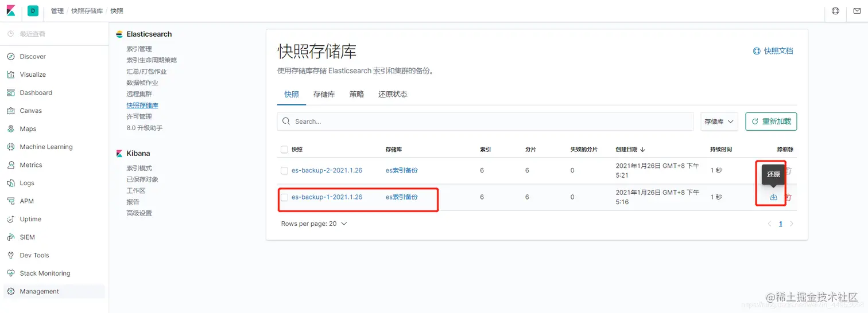Click the Discover compass icon
868x313 pixels.
click(x=10, y=57)
